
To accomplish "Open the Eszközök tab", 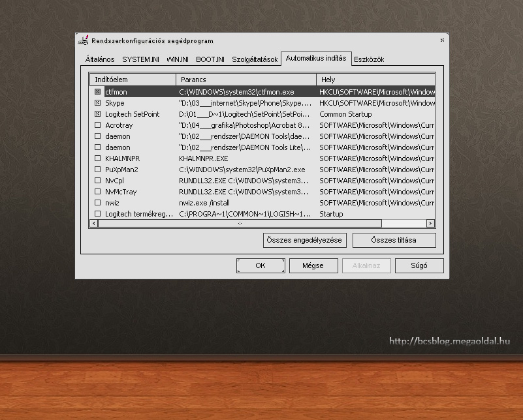I will coord(369,59).
